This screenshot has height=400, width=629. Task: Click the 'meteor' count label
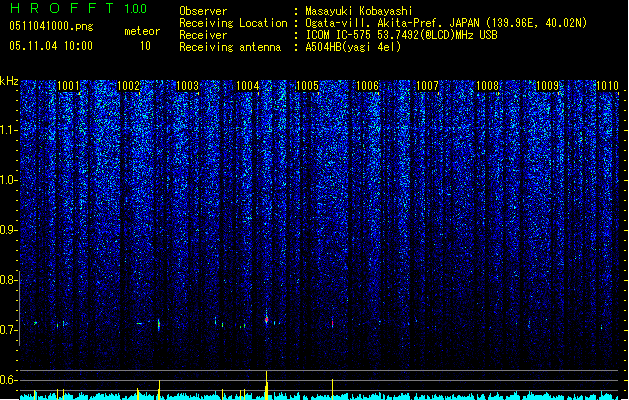pyautogui.click(x=142, y=31)
